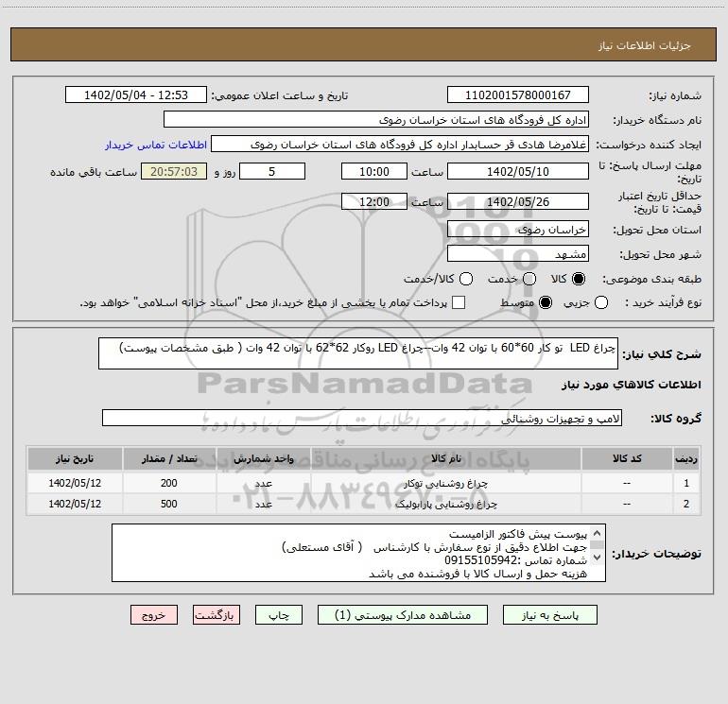The height and width of the screenshot is (704, 728).
Task: Click the نام کالا column header
Action: (x=446, y=459)
